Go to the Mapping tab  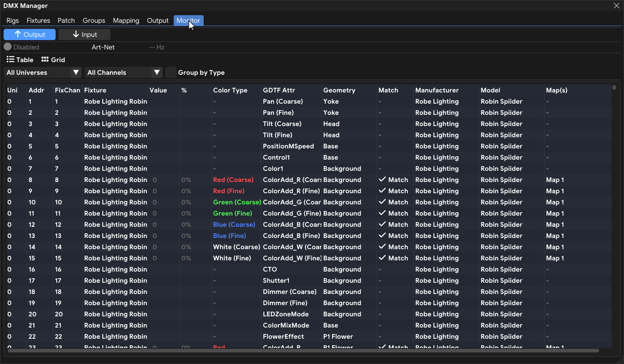click(x=126, y=21)
